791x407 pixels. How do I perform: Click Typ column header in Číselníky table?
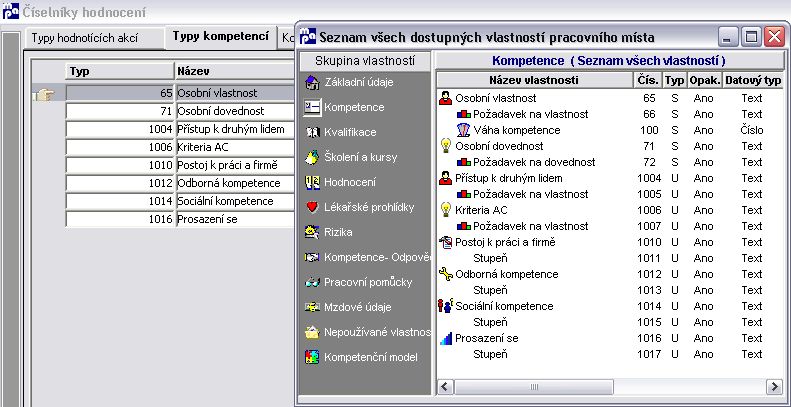(x=120, y=71)
